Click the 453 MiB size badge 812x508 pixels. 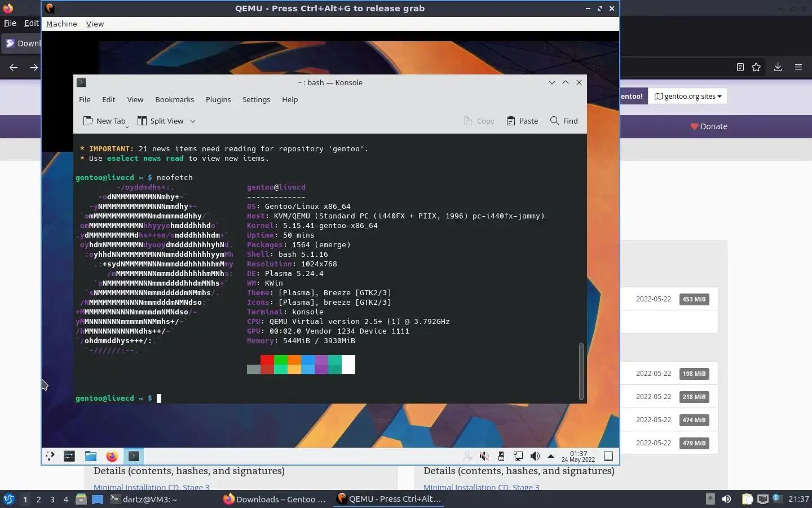[694, 299]
